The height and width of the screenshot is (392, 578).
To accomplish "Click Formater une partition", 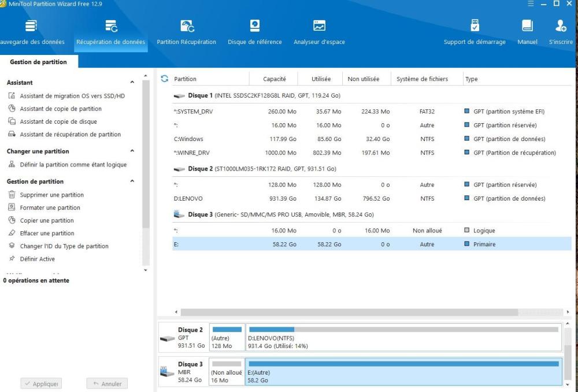I will [x=50, y=208].
